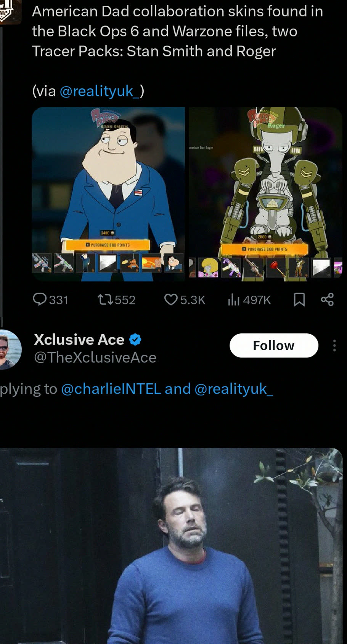This screenshot has height=644, width=347.
Task: Open the Roger skin image
Action: pyautogui.click(x=266, y=194)
